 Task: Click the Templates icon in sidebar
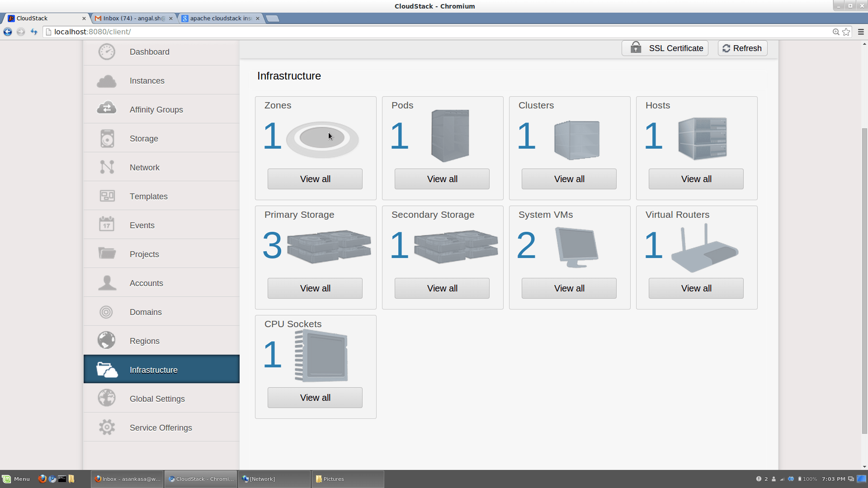tap(107, 196)
